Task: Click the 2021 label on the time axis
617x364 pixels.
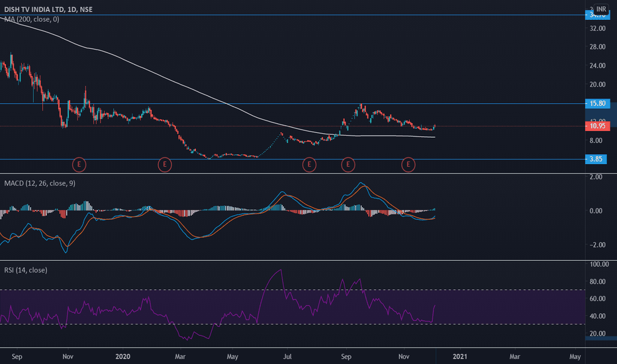Action: coord(460,357)
